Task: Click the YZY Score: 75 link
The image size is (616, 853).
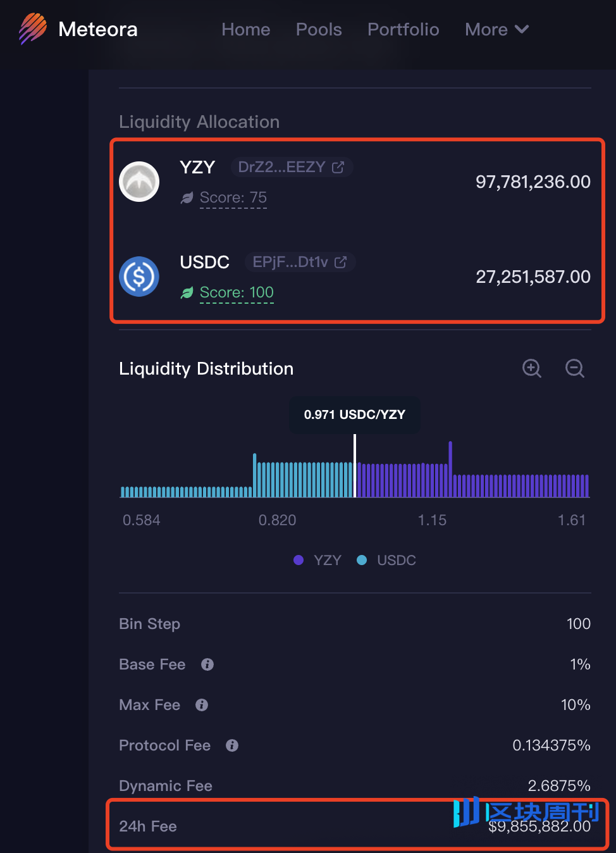Action: tap(233, 198)
